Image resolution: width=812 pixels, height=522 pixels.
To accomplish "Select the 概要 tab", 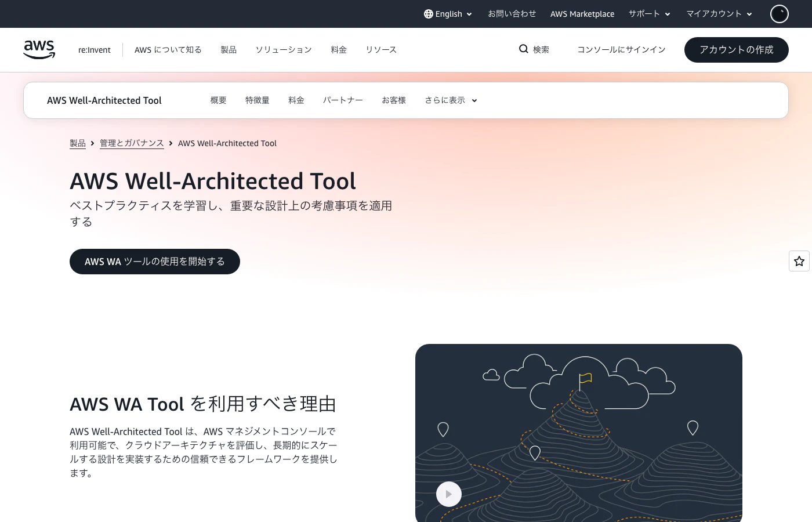I will 219,100.
